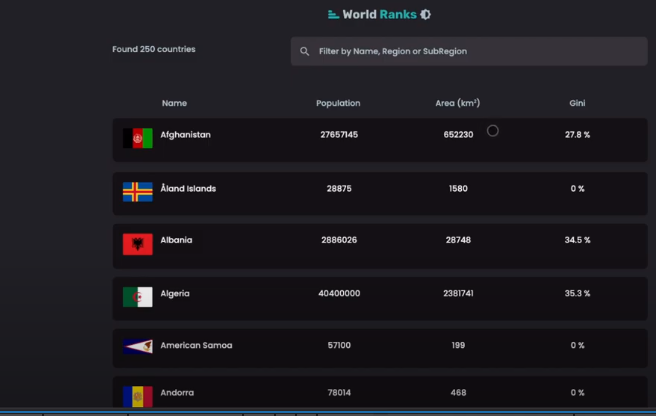This screenshot has height=416, width=656.
Task: Sort by the Gini column header
Action: (577, 103)
